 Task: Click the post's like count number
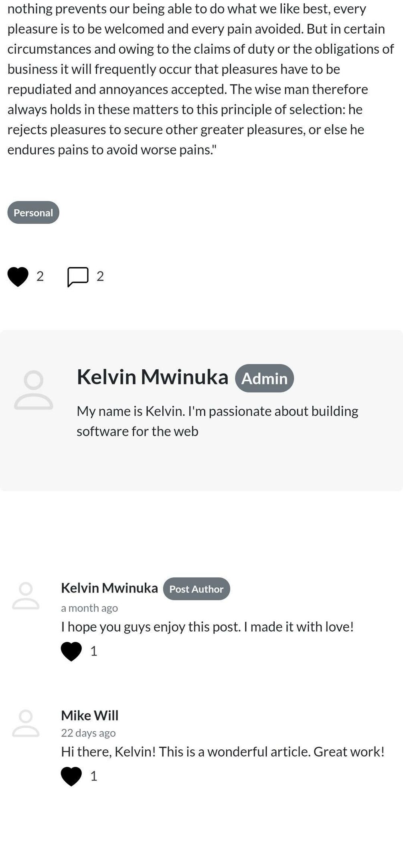point(40,276)
